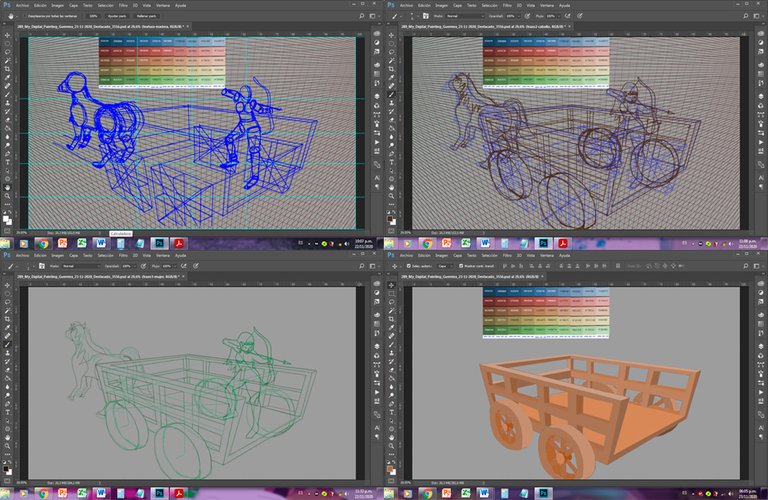Select the Move tool in orange cart window
Screen dimensions: 768x500
click(391, 285)
